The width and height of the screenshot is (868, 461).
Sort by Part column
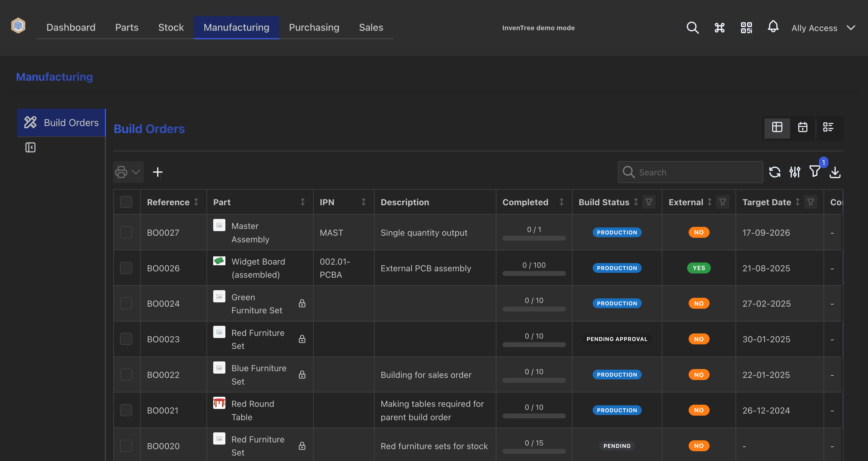[x=303, y=202]
